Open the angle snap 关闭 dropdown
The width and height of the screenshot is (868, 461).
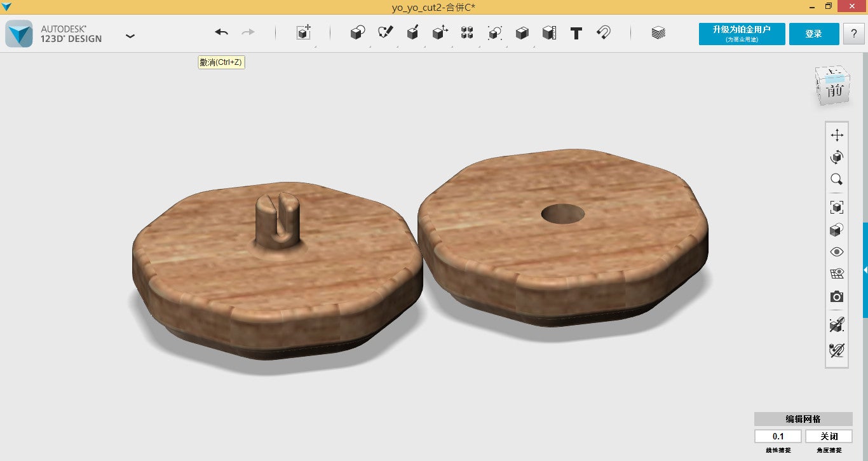click(829, 436)
